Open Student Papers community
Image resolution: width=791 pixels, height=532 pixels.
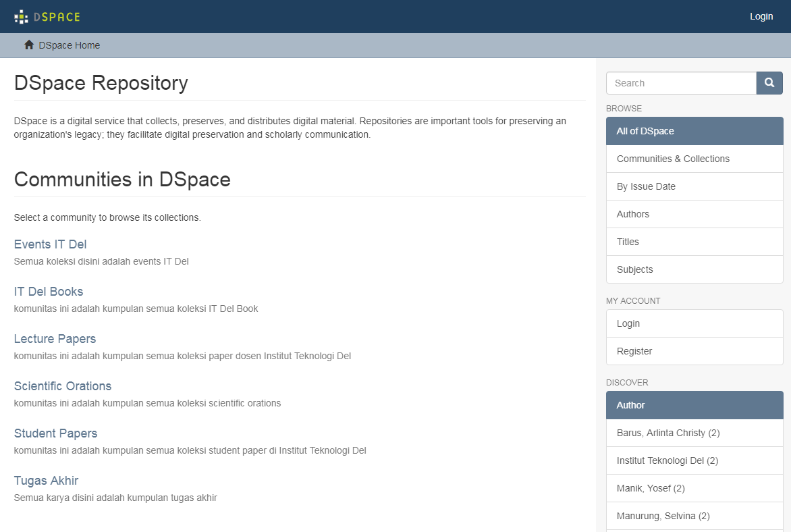(55, 433)
